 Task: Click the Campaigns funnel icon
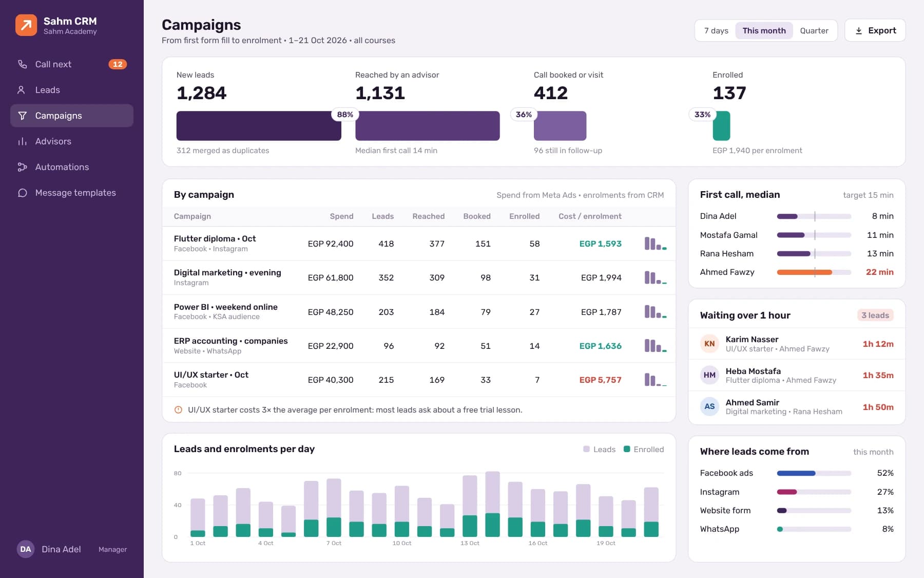(x=22, y=116)
